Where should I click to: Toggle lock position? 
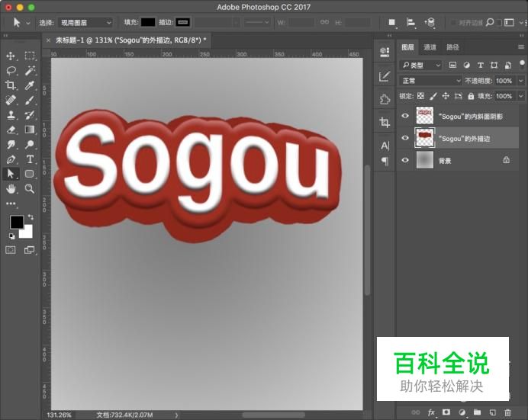(x=446, y=96)
